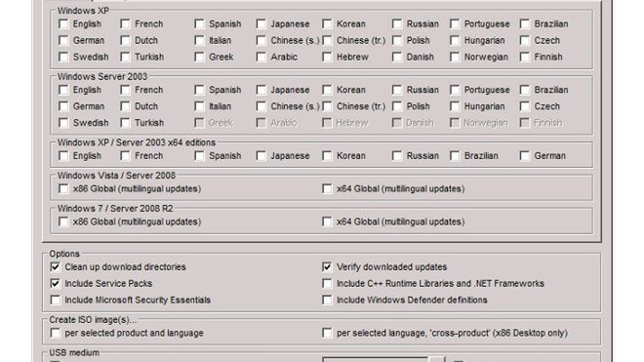The height and width of the screenshot is (362, 644).
Task: Check English under Windows XP
Action: [x=63, y=23]
